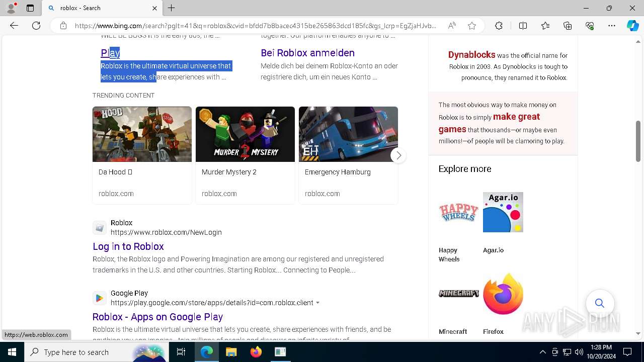The image size is (644, 362).
Task: Open Bei Roblox anmelden link
Action: (x=307, y=53)
